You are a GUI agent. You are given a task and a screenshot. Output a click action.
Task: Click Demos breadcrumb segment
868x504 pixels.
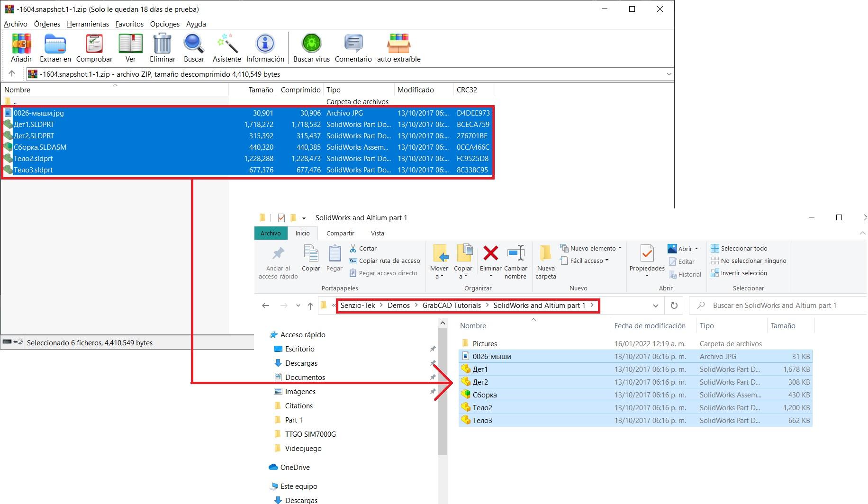[398, 306]
